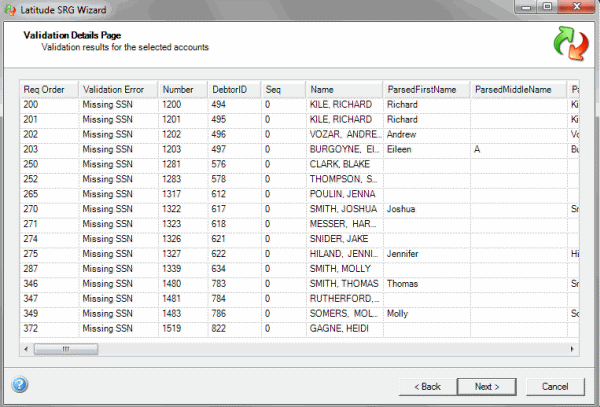Cancel the SRG wizard

[555, 387]
